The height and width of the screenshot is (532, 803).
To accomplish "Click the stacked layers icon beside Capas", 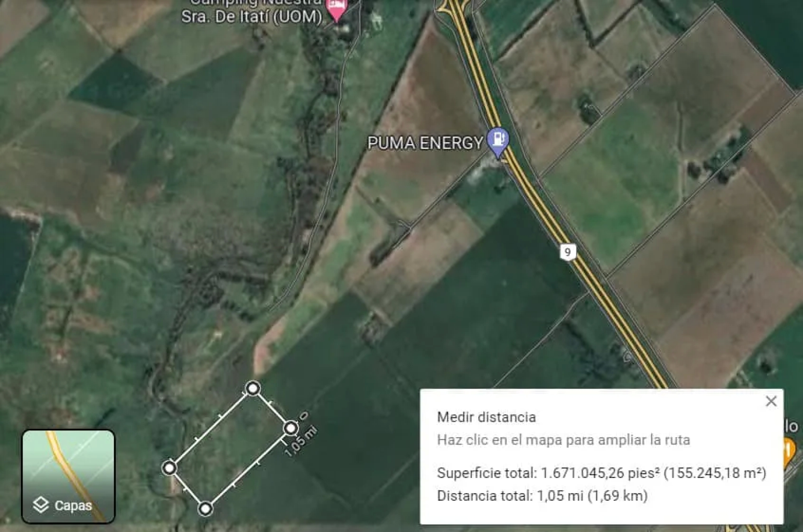I will (x=41, y=504).
